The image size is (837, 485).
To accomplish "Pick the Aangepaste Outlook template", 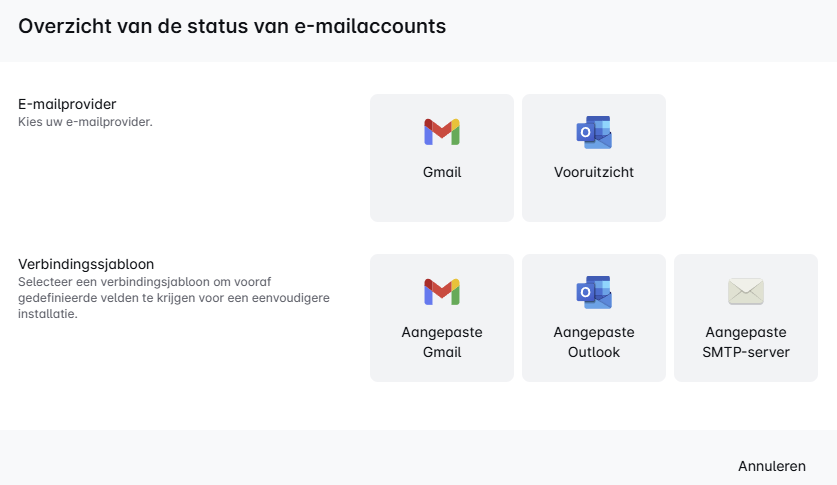I will pos(593,318).
